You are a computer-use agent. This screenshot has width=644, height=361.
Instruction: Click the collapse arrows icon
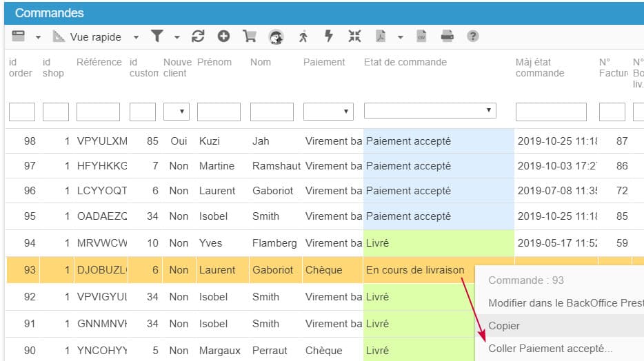[354, 37]
